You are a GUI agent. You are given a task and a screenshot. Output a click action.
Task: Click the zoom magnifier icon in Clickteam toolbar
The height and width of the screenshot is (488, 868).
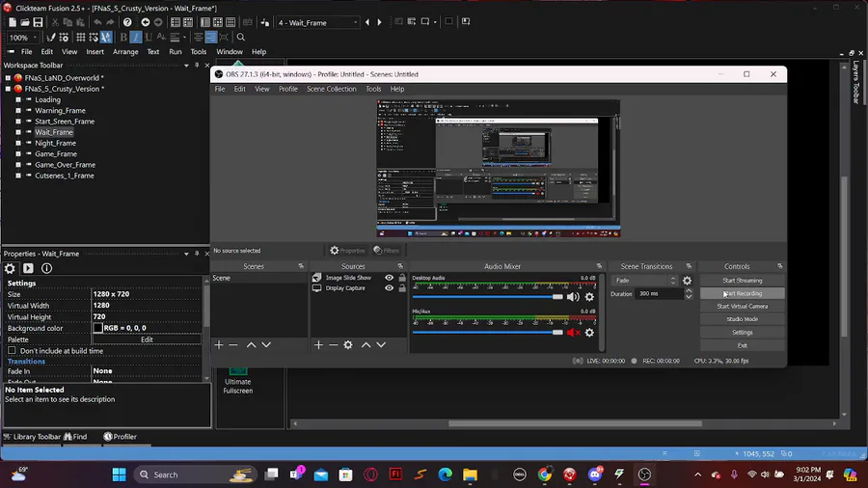[241, 37]
